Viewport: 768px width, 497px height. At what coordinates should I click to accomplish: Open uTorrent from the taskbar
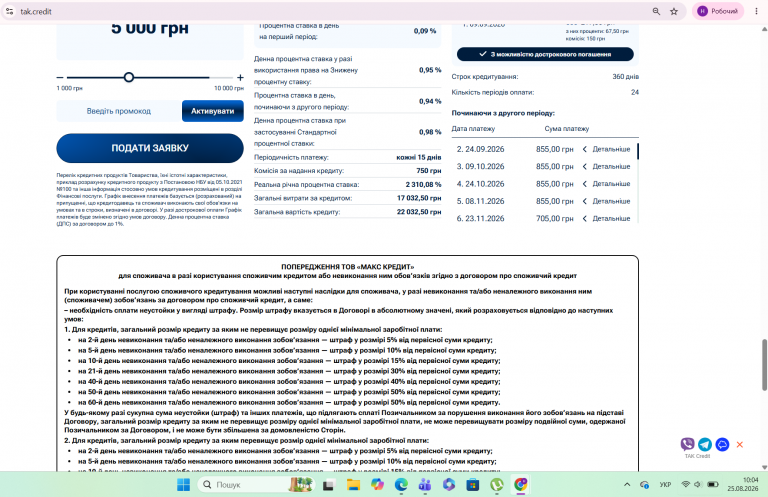click(497, 485)
